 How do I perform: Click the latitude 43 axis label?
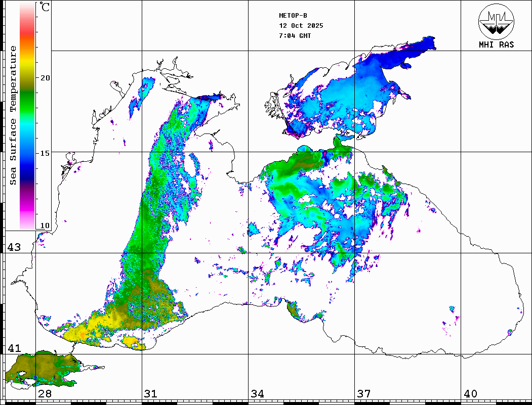[13, 247]
